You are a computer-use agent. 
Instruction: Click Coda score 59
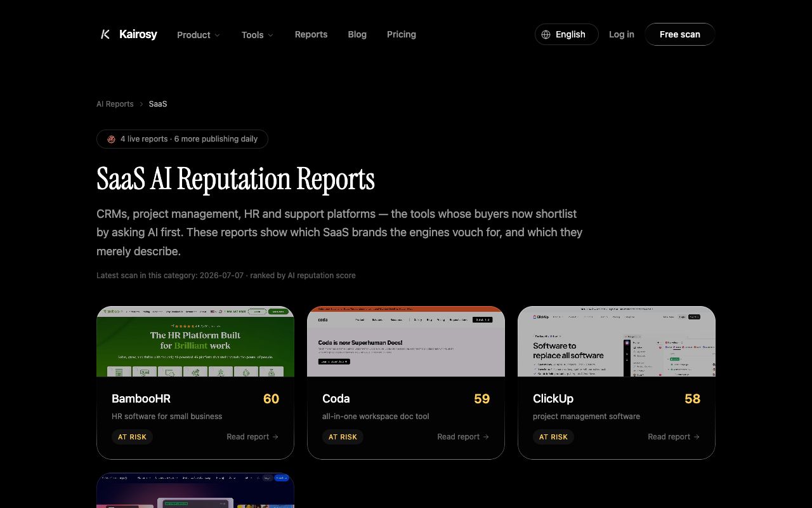pyautogui.click(x=482, y=399)
